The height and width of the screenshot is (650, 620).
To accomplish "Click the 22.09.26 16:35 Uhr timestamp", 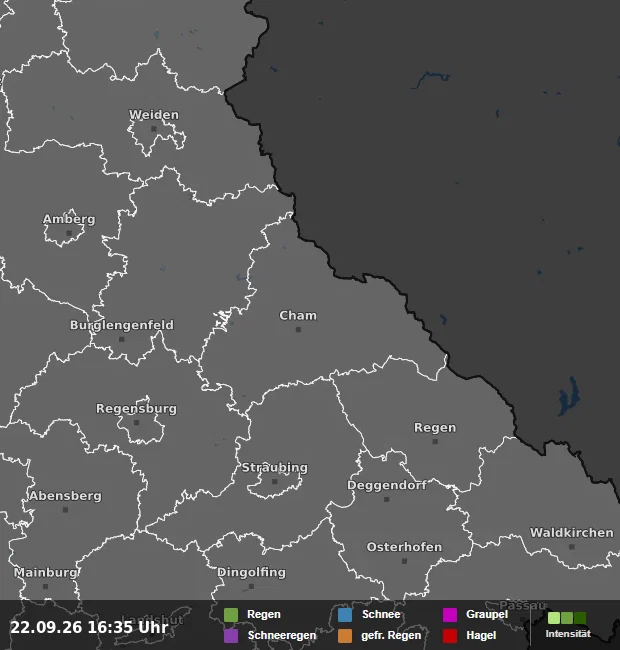I will point(89,627).
